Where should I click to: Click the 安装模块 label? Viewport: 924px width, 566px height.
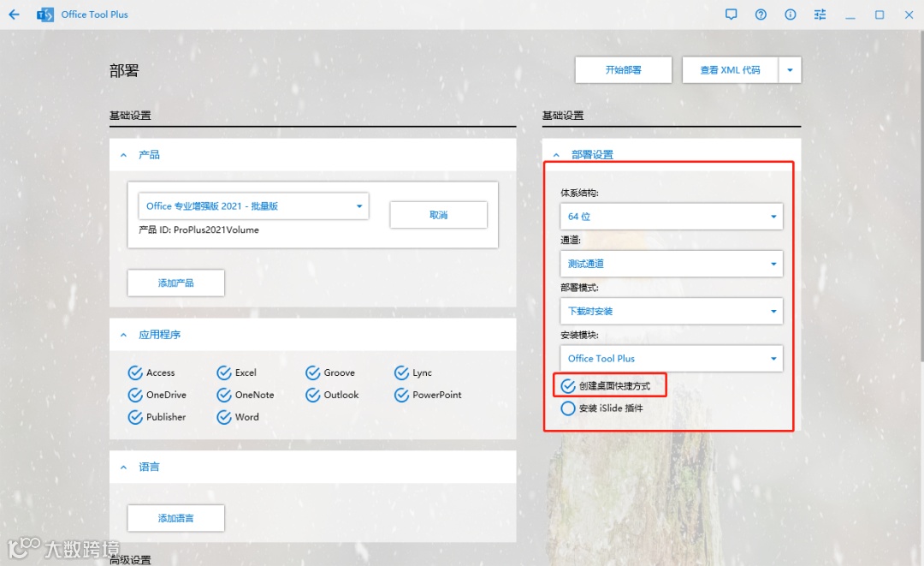point(579,335)
